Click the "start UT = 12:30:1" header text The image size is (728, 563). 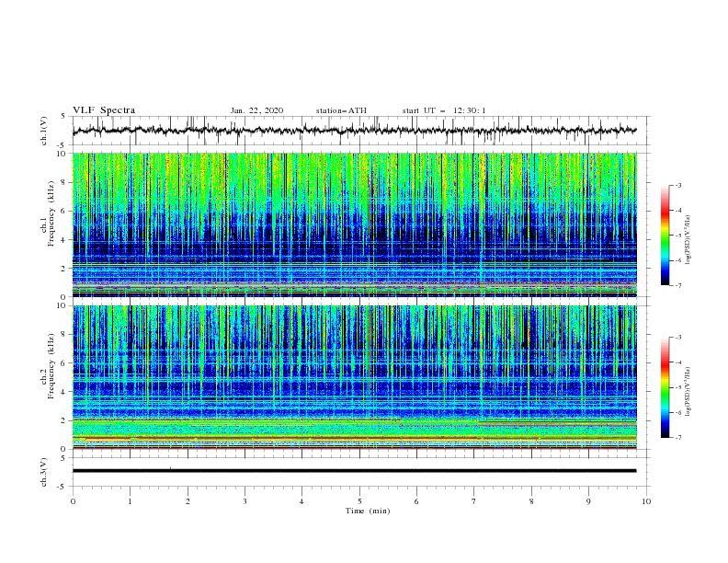(x=444, y=110)
